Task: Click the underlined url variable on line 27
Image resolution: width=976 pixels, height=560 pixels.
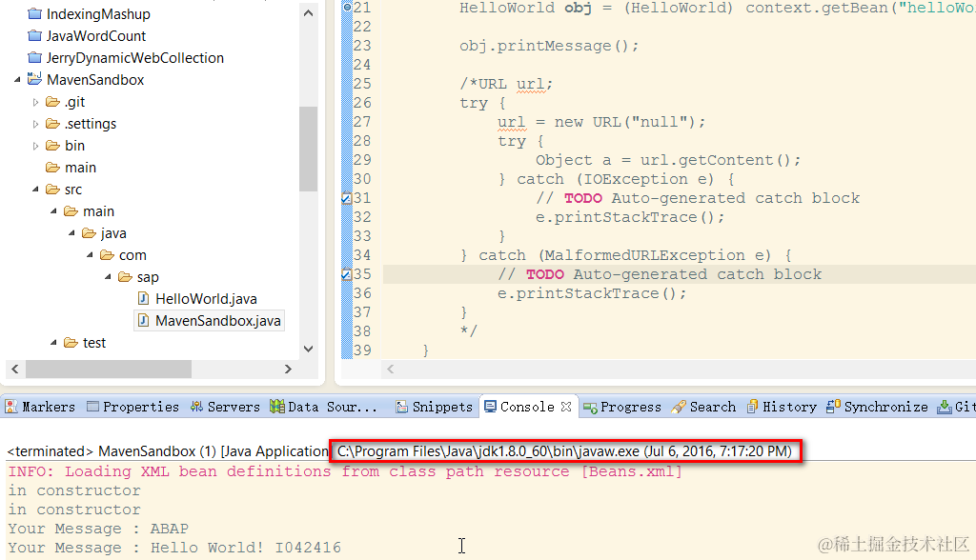Action: point(512,123)
